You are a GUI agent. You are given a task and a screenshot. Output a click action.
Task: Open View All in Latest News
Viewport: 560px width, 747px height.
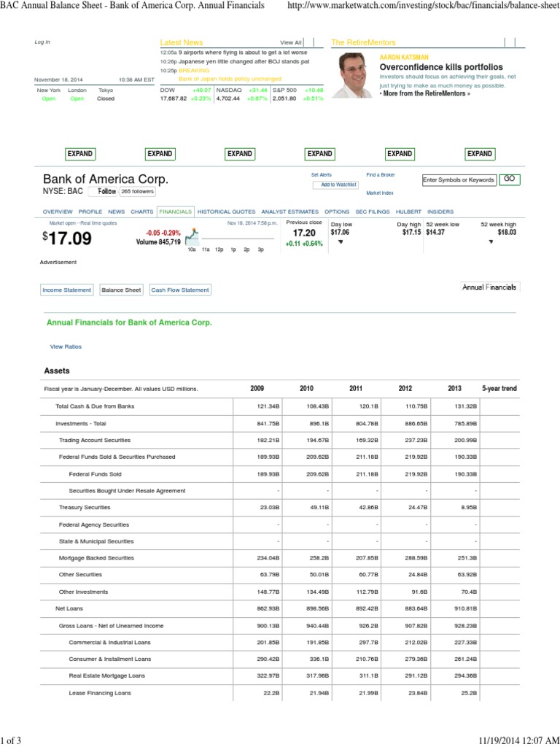(x=290, y=43)
